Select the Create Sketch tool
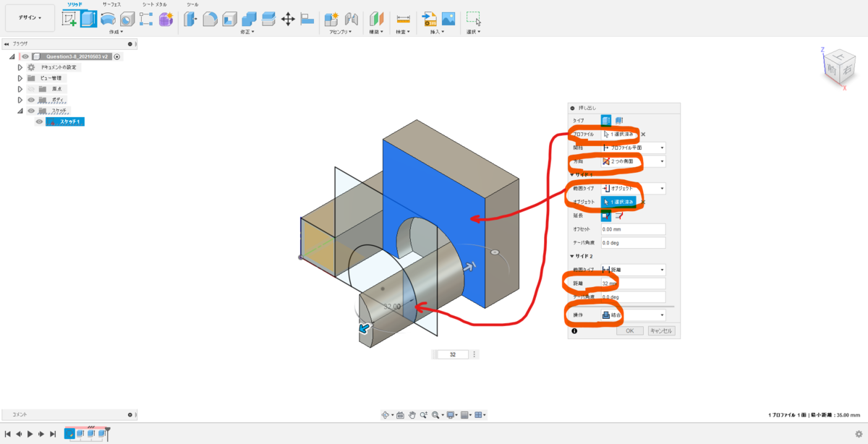 coord(69,19)
